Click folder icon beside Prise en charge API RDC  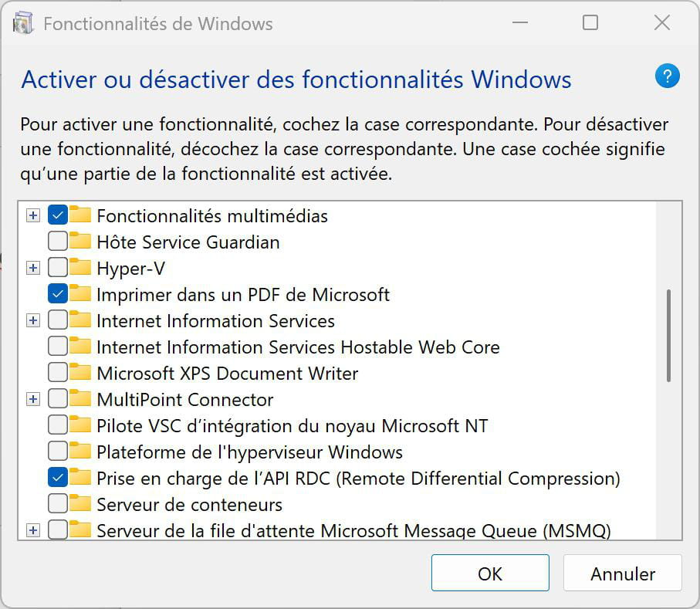pyautogui.click(x=80, y=477)
